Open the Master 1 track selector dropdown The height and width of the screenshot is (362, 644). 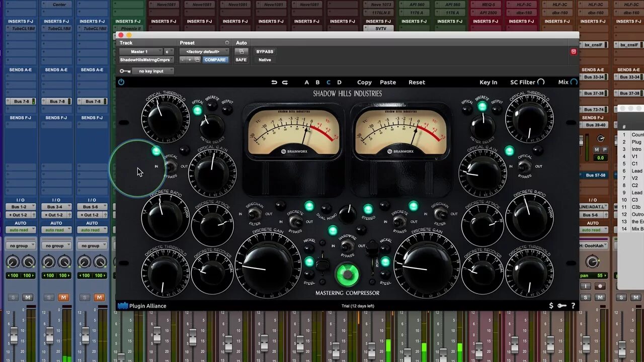(x=141, y=51)
